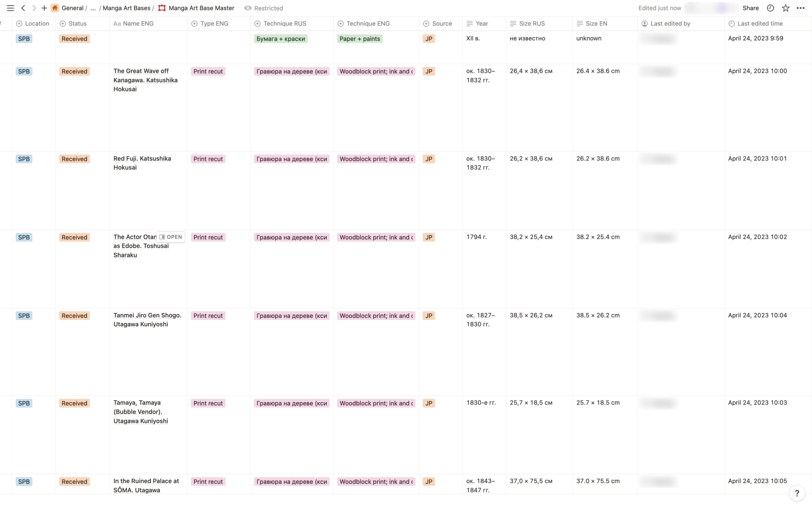
Task: Open the Type ENG column header menu
Action: (219, 24)
